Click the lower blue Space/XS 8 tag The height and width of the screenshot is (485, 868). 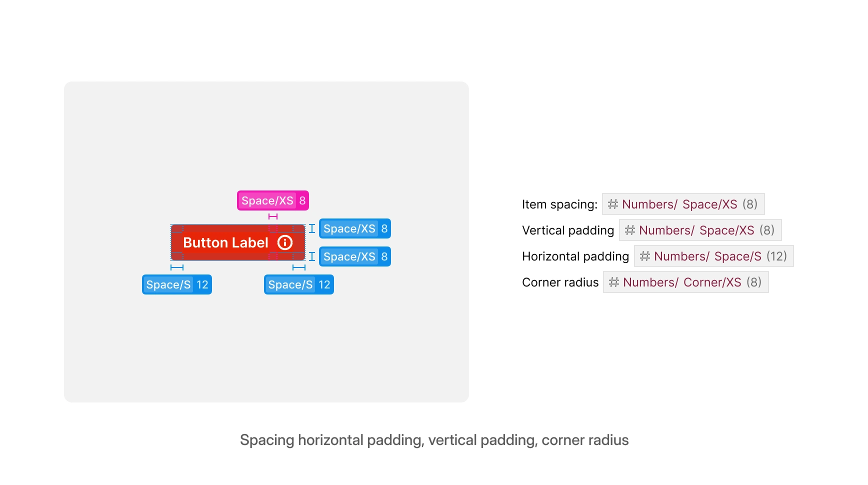coord(355,256)
